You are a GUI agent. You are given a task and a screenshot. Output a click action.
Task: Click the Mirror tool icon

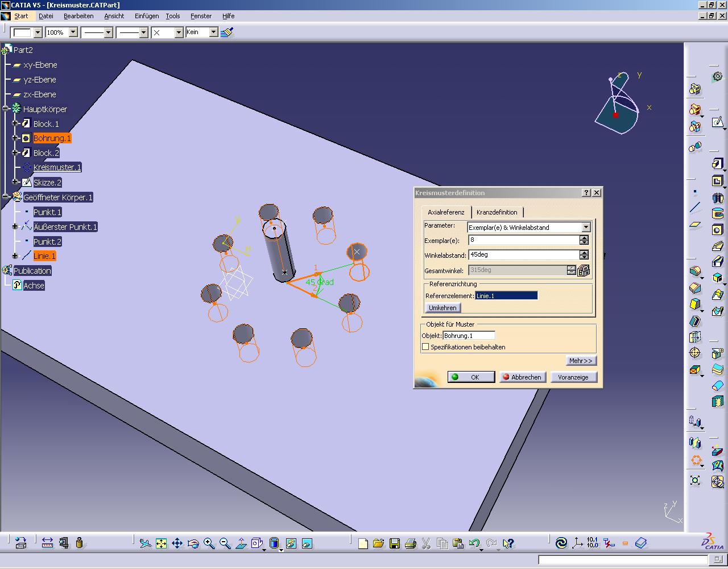pyautogui.click(x=695, y=442)
